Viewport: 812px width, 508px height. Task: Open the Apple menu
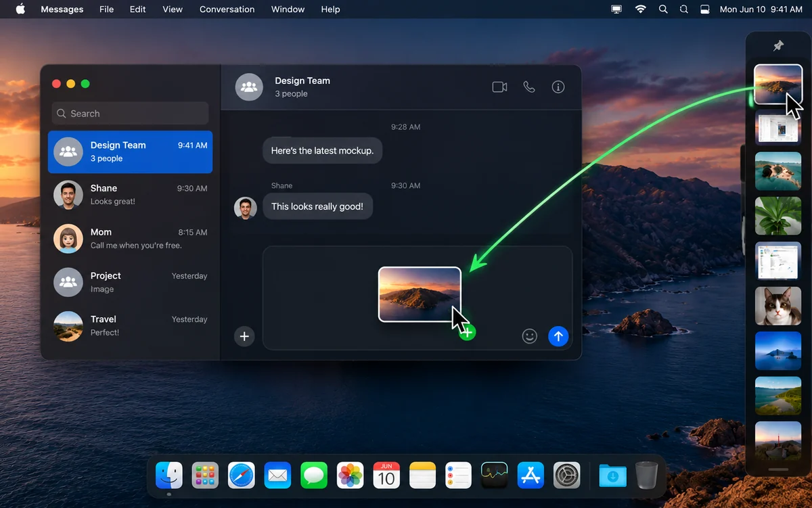point(20,9)
